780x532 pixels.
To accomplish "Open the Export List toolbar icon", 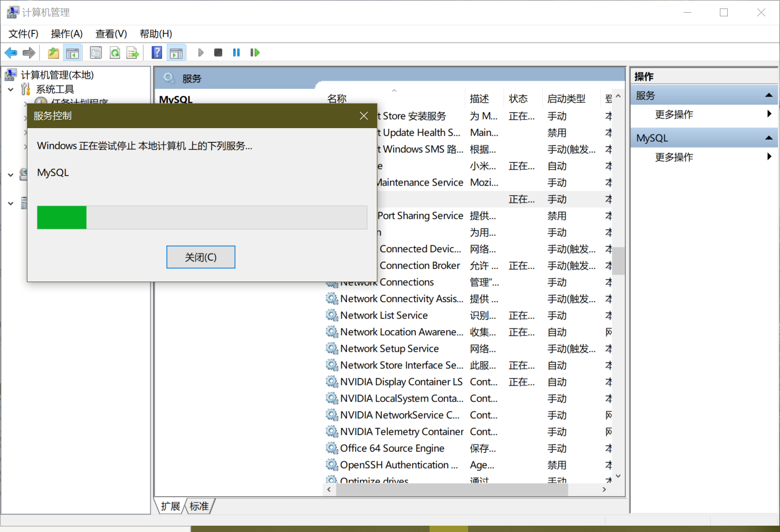I will [132, 52].
